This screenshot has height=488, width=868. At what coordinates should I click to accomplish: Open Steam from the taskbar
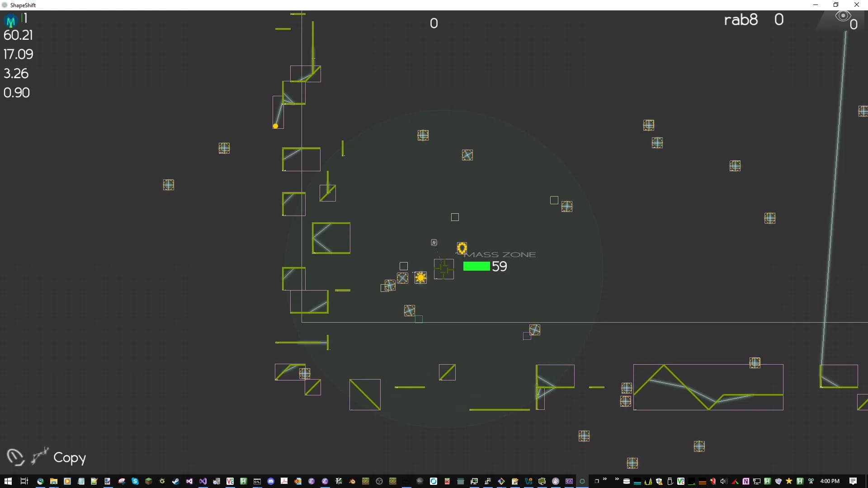click(175, 481)
